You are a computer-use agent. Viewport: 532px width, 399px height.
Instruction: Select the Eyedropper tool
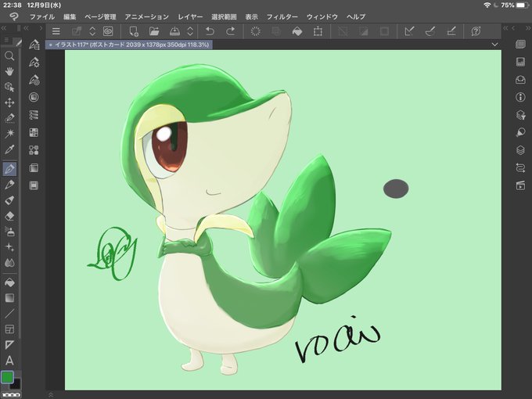(9, 149)
